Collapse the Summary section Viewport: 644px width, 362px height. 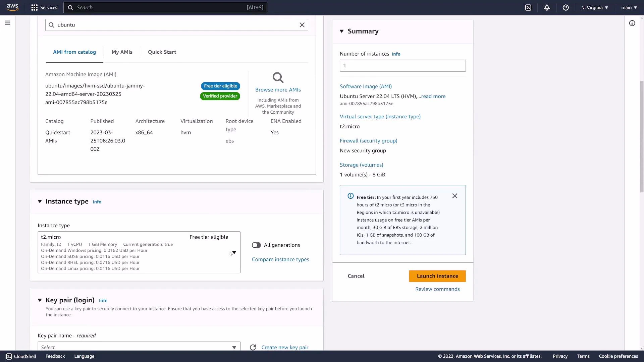pos(342,31)
